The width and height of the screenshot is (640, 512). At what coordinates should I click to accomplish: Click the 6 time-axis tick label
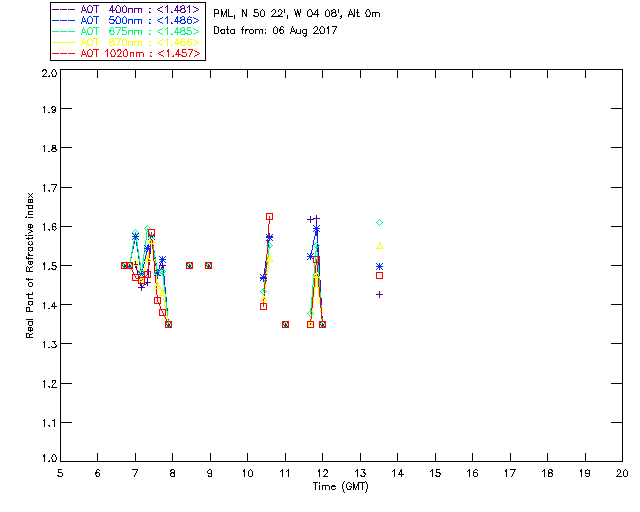coord(98,473)
